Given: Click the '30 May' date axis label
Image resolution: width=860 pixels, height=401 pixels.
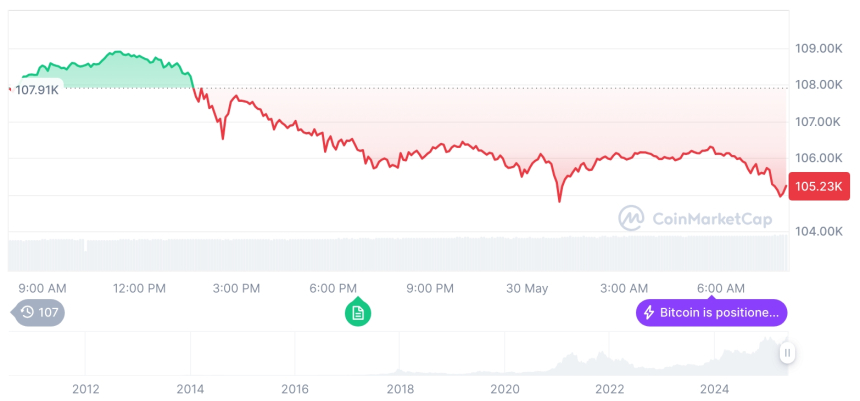Looking at the screenshot, I should click(x=527, y=288).
